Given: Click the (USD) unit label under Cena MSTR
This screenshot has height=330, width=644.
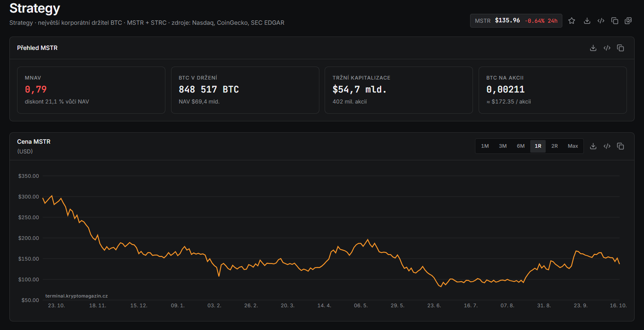Looking at the screenshot, I should [x=25, y=151].
